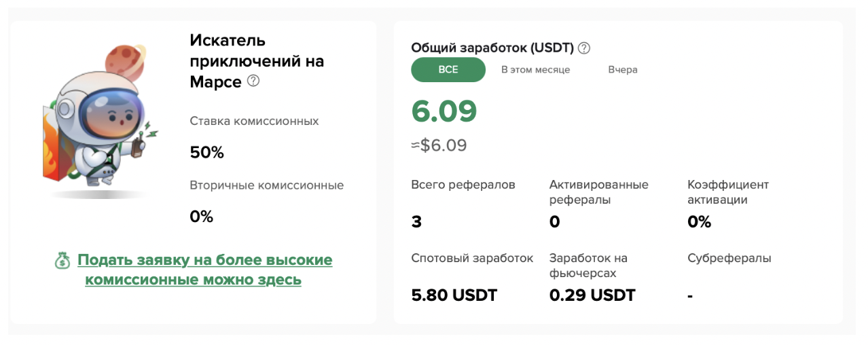Click the help icon next to Марсе title

(x=253, y=81)
